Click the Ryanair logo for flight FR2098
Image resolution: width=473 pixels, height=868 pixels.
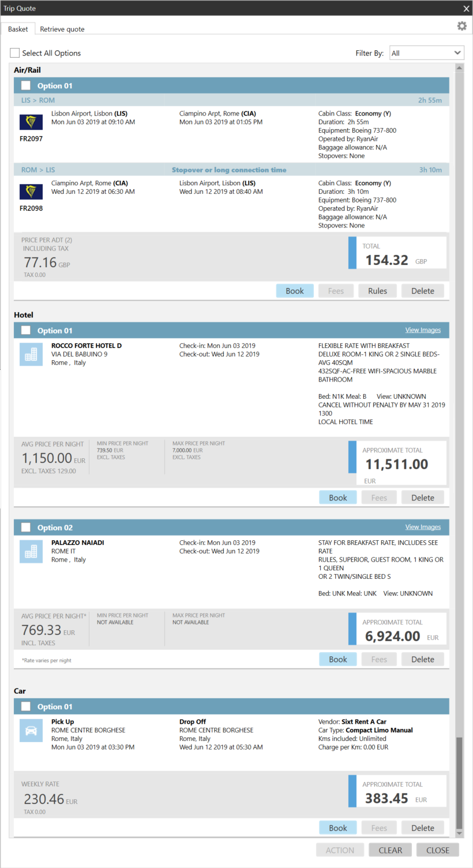[x=31, y=192]
